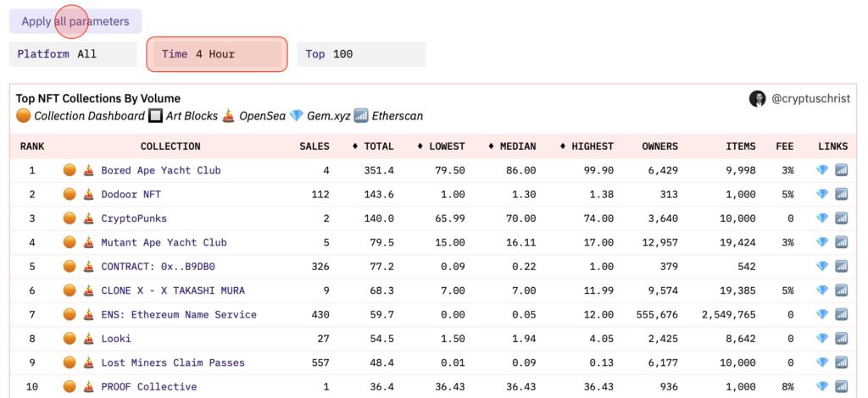This screenshot has width=868, height=398.
Task: Sort table by the HIGHEST column header
Action: point(587,146)
